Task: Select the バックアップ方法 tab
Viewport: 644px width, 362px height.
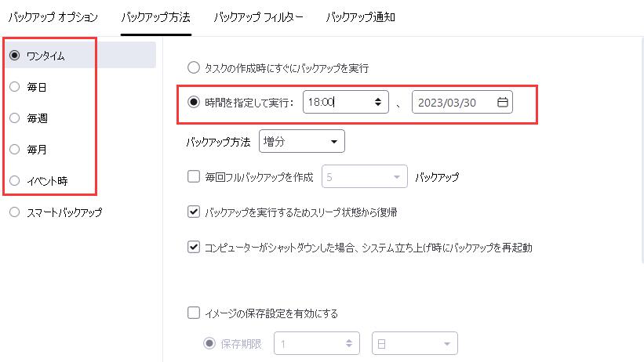Action: (155, 16)
